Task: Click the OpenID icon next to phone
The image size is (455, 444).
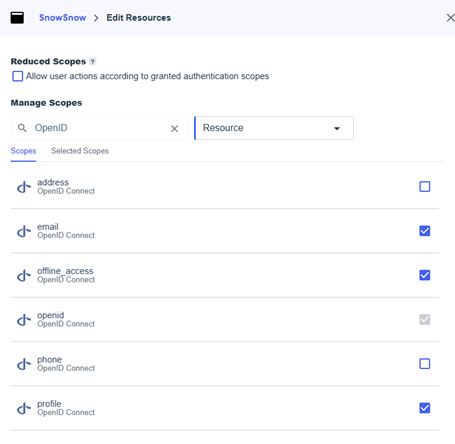Action: (x=24, y=364)
